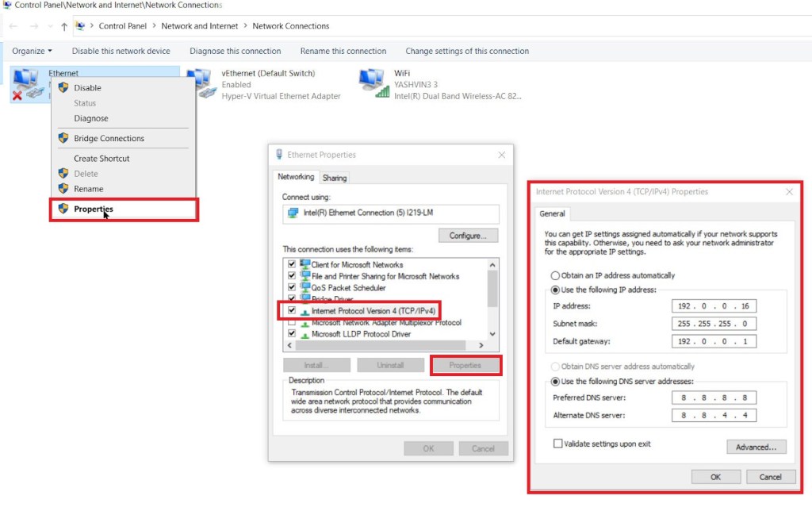The image size is (812, 507).
Task: Click the Up arrow navigation icon
Action: [64, 26]
